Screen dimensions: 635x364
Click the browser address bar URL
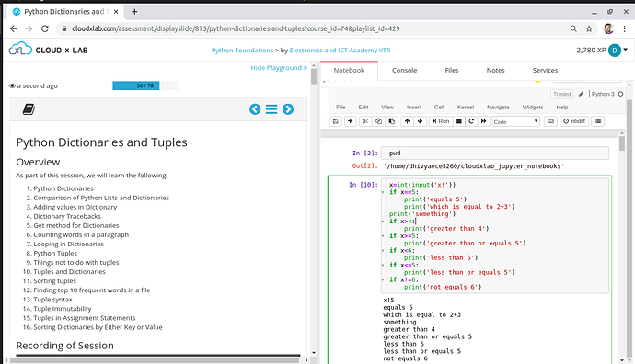(x=236, y=28)
